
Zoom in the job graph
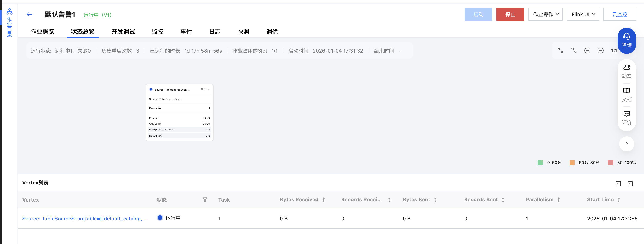(x=587, y=50)
